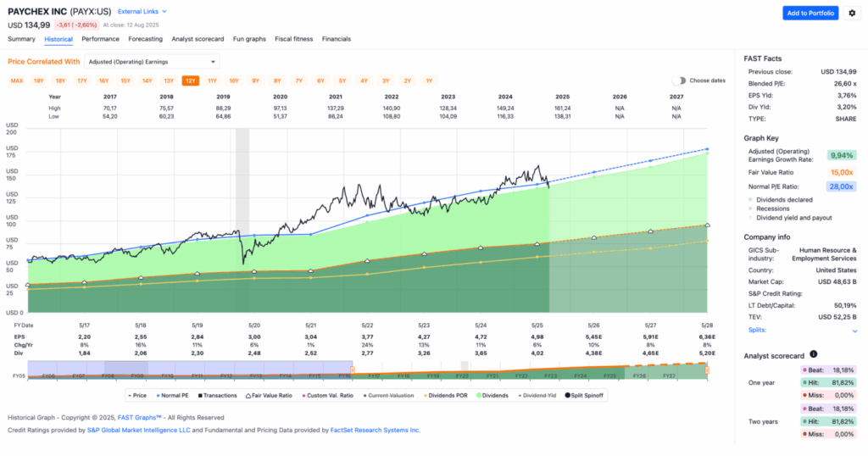The height and width of the screenshot is (456, 868).
Task: Select the 5Y time range
Action: coord(342,81)
